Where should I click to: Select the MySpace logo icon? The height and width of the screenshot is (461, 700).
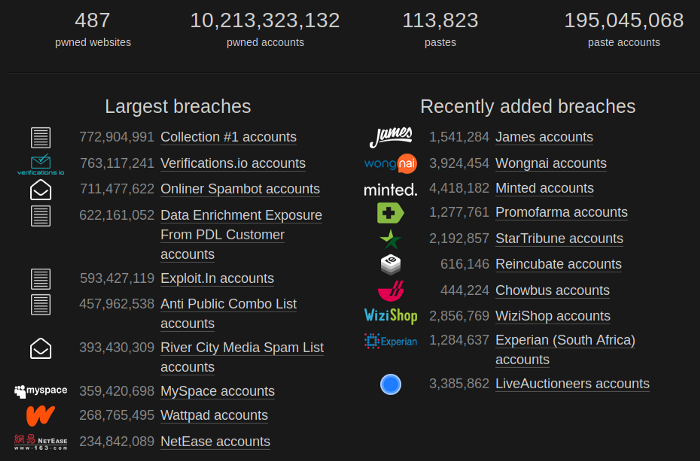pos(41,391)
